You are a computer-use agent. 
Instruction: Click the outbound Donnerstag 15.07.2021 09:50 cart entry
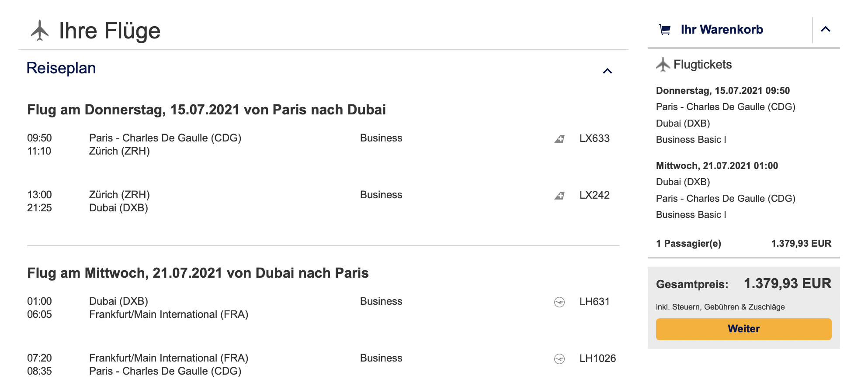click(x=726, y=115)
